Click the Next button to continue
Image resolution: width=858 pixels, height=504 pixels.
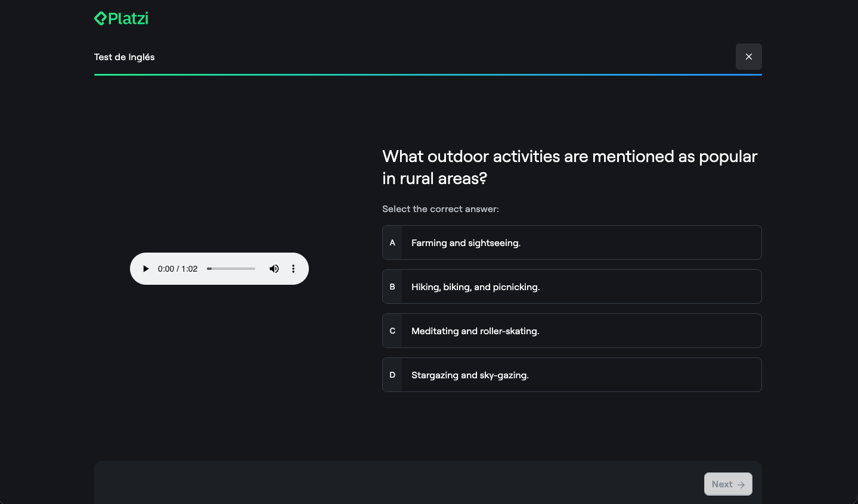click(x=727, y=484)
